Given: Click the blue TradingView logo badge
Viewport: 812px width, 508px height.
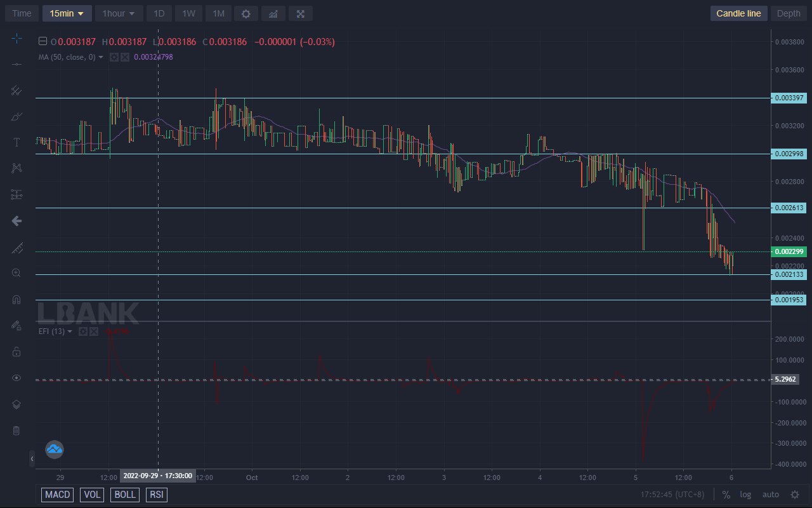Looking at the screenshot, I should [x=55, y=450].
